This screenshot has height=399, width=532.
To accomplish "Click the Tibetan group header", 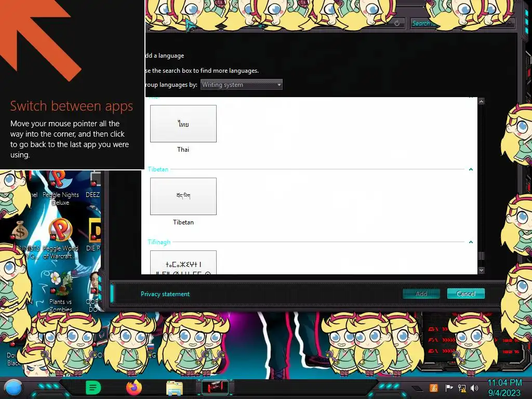I will tap(158, 169).
